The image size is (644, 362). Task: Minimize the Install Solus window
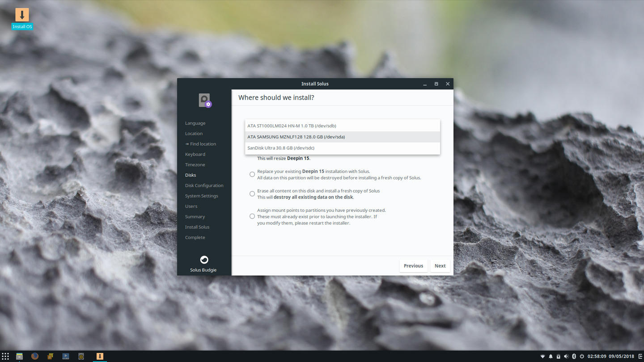[x=425, y=84]
